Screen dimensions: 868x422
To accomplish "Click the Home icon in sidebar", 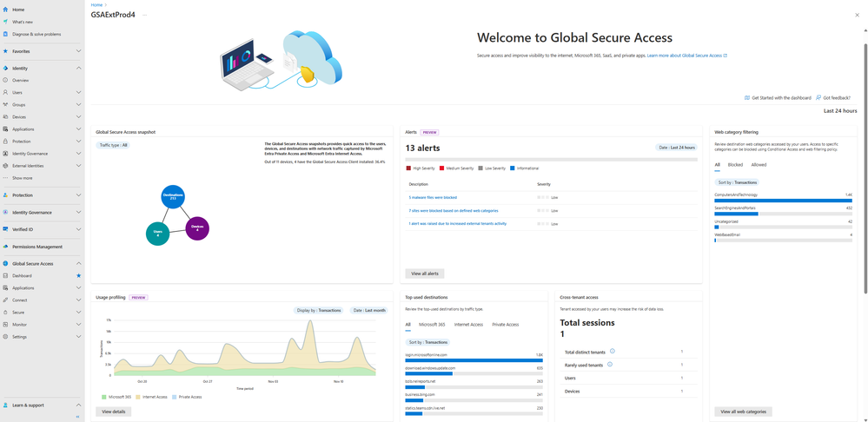I will pos(5,10).
